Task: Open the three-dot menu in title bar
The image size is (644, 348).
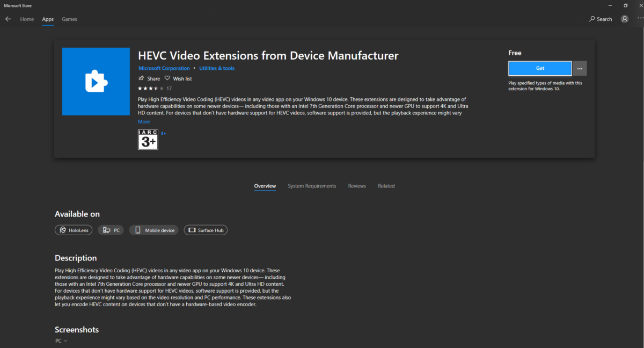Action: click(640, 19)
